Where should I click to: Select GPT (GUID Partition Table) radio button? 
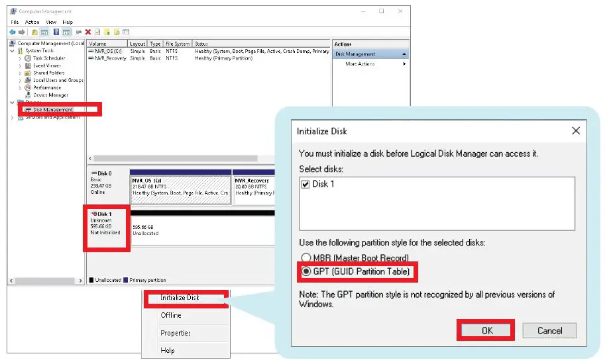(x=306, y=271)
